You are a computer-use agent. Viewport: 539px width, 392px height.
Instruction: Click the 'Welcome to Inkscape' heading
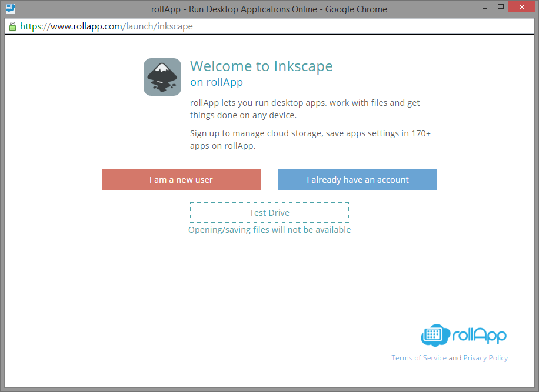pyautogui.click(x=261, y=66)
